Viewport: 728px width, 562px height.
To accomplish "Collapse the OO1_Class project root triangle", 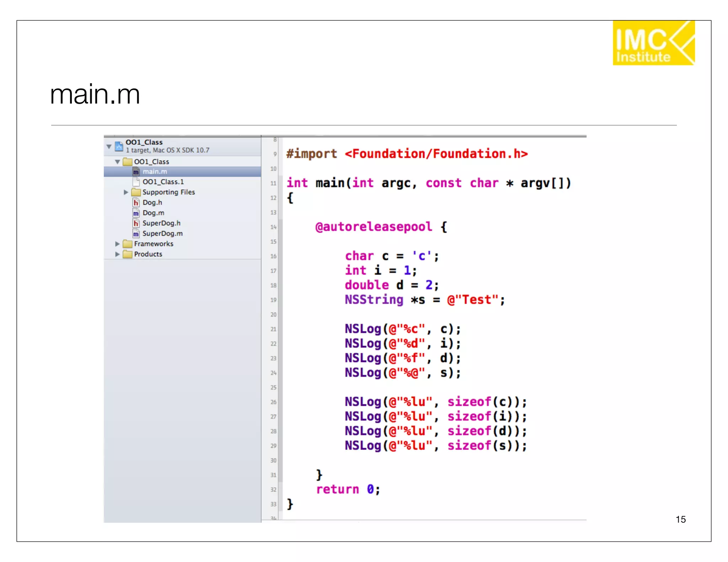I will coord(109,146).
